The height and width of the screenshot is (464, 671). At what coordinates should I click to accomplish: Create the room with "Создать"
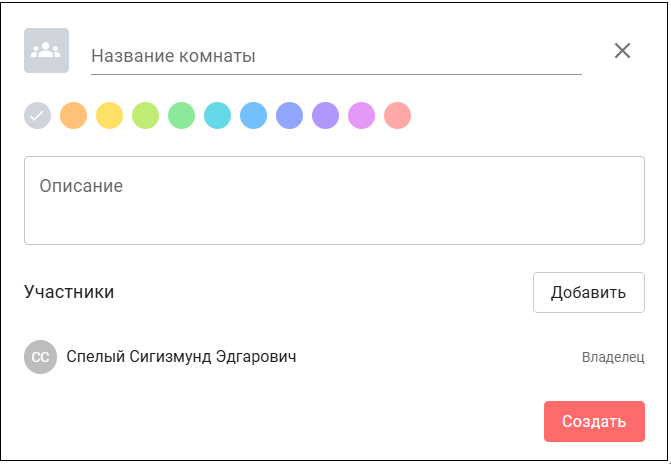pyautogui.click(x=594, y=421)
